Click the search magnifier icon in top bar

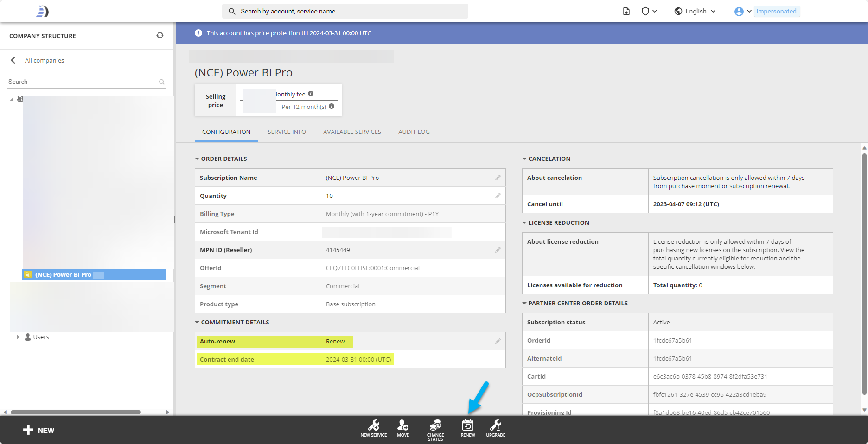click(x=232, y=11)
